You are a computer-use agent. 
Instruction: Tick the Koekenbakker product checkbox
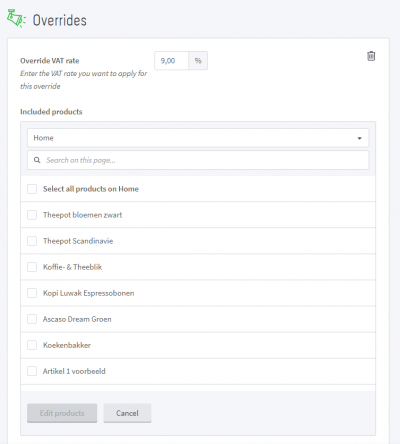tap(32, 345)
